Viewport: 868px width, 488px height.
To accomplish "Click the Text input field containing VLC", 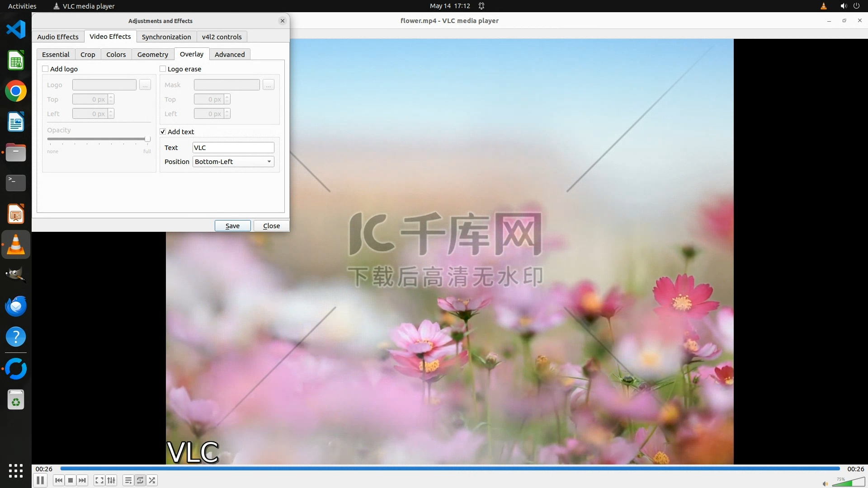I will pos(233,148).
